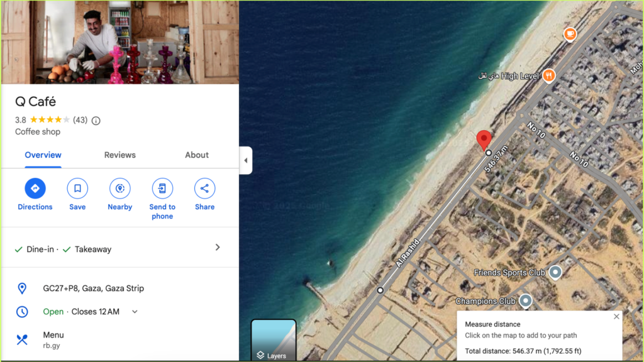Image resolution: width=644 pixels, height=362 pixels.
Task: Click the Directions icon button
Action: coord(35,189)
